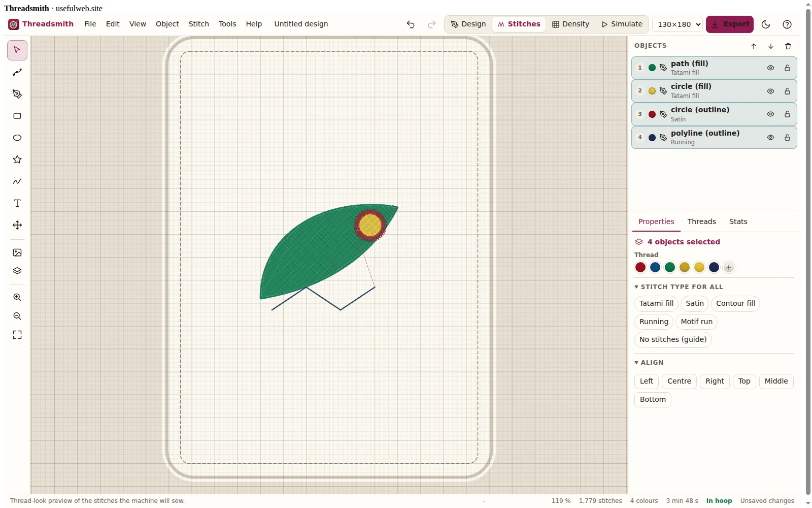Hide the polyline (outline) object
812x508 pixels.
click(770, 138)
